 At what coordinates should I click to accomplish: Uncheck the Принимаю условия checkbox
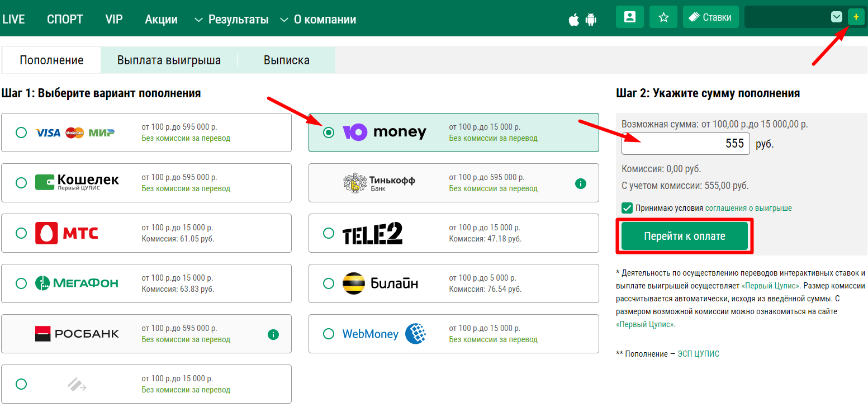[x=627, y=208]
